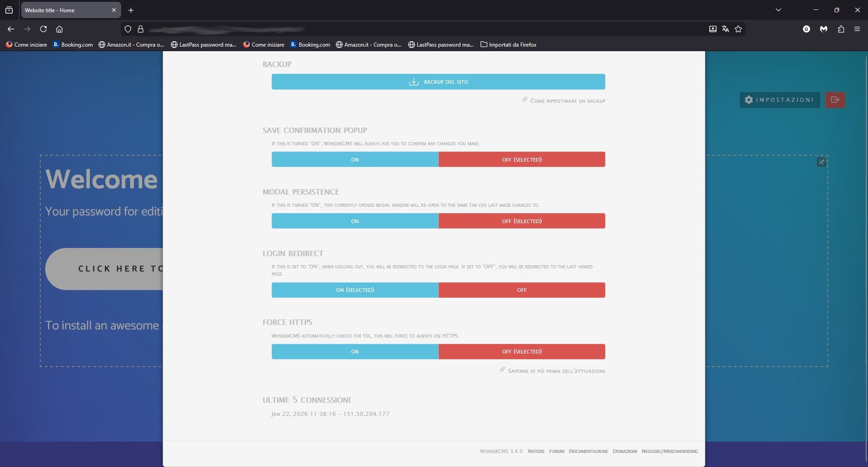Open the Documentazione footer link
The width and height of the screenshot is (868, 467).
(x=588, y=451)
